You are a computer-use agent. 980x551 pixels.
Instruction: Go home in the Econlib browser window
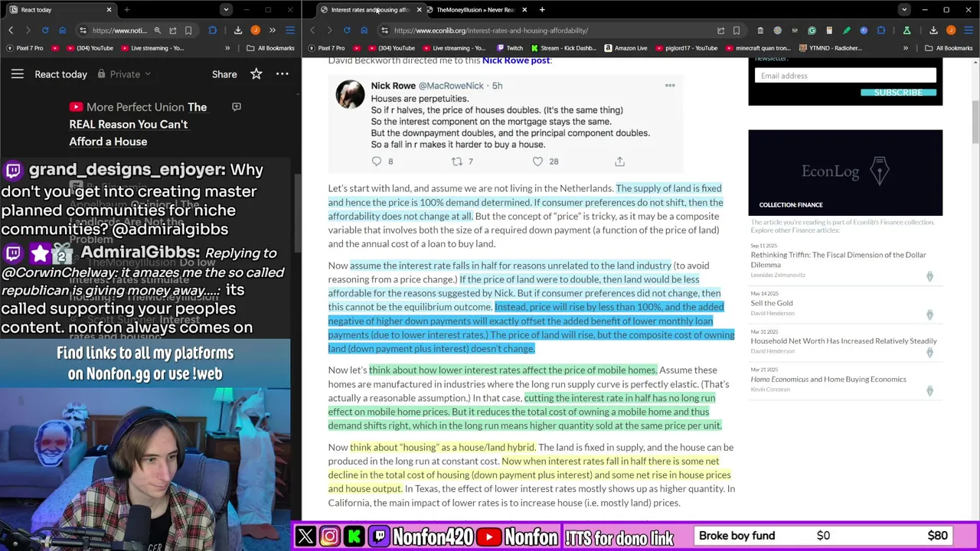(364, 31)
